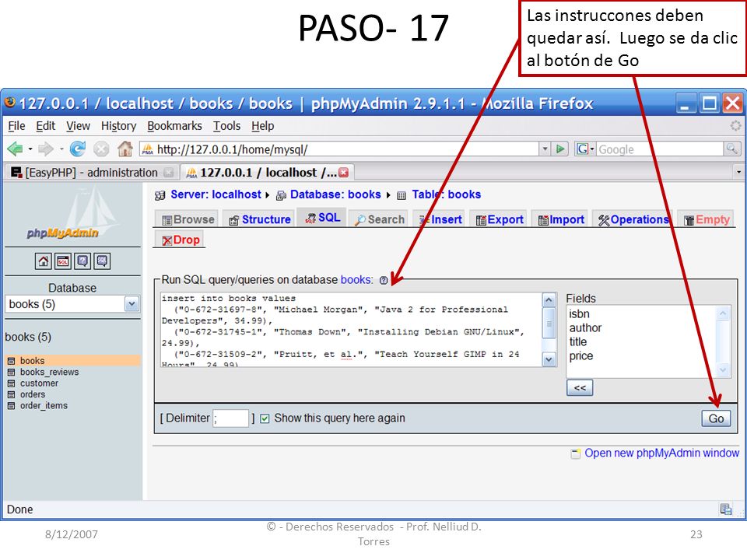Open the Edit menu
The width and height of the screenshot is (747, 560).
(45, 126)
